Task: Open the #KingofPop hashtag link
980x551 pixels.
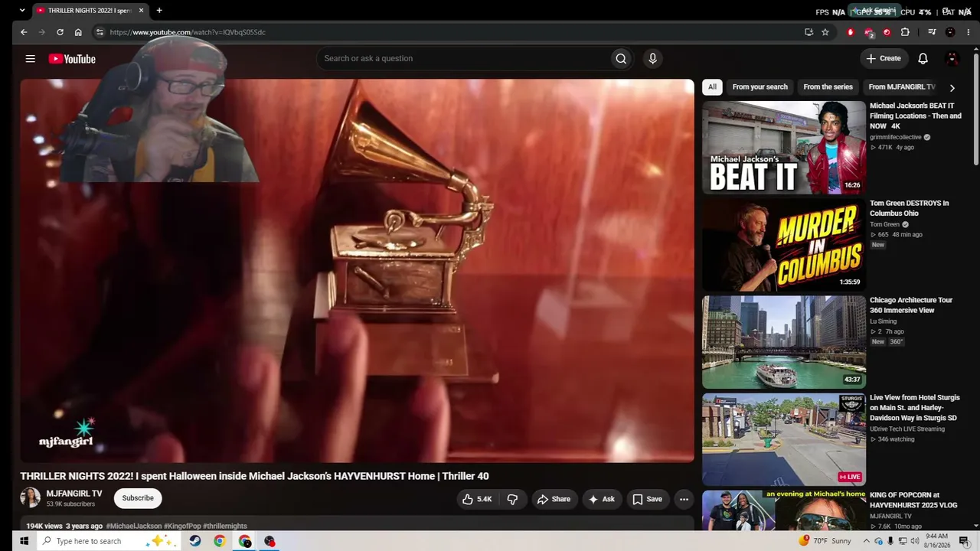Action: coord(182,527)
